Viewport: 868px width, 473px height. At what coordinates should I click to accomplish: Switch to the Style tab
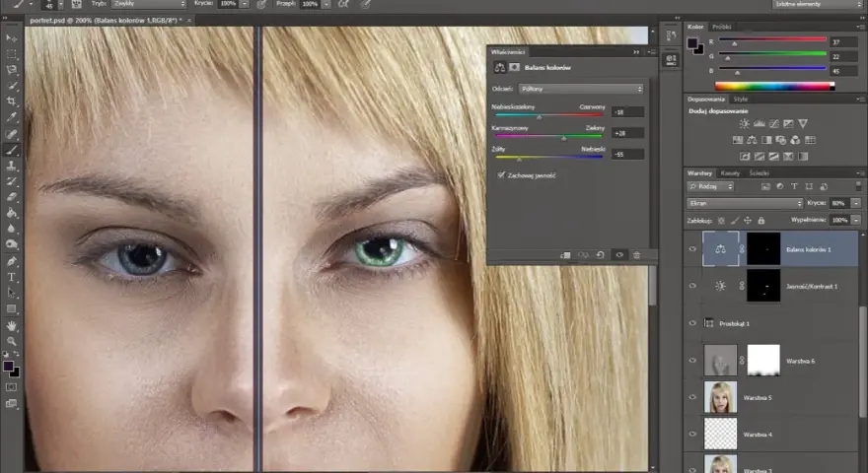point(741,99)
